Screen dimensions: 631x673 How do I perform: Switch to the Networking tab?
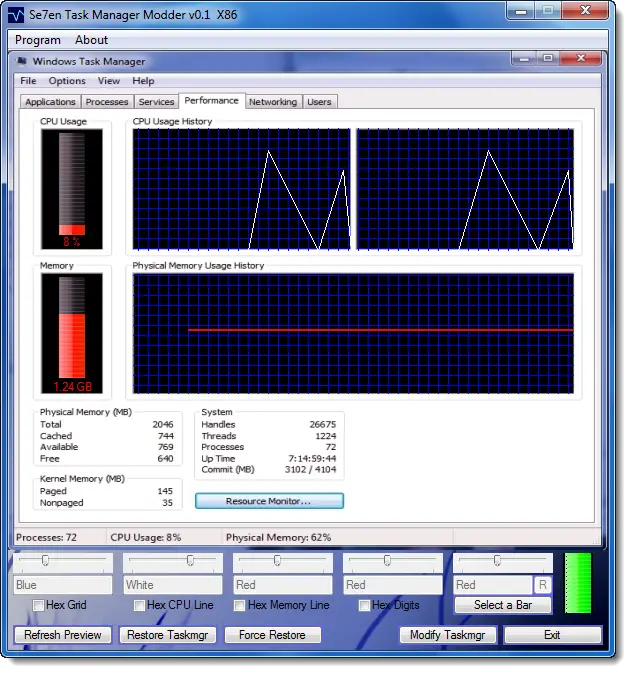point(273,102)
